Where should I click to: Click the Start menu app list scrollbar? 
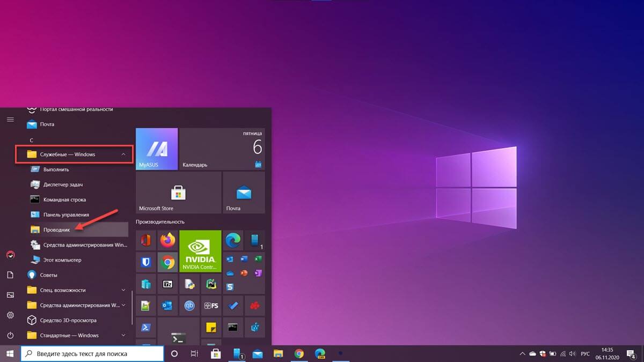tap(133, 308)
